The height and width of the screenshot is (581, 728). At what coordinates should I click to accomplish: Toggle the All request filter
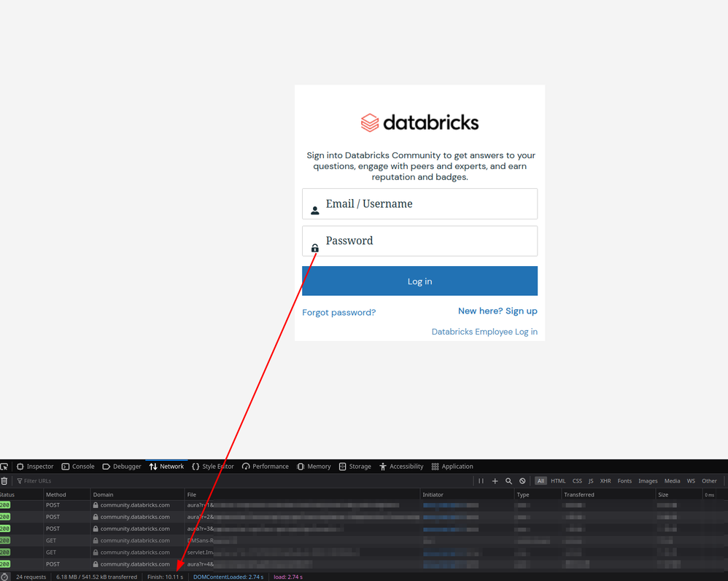(541, 481)
